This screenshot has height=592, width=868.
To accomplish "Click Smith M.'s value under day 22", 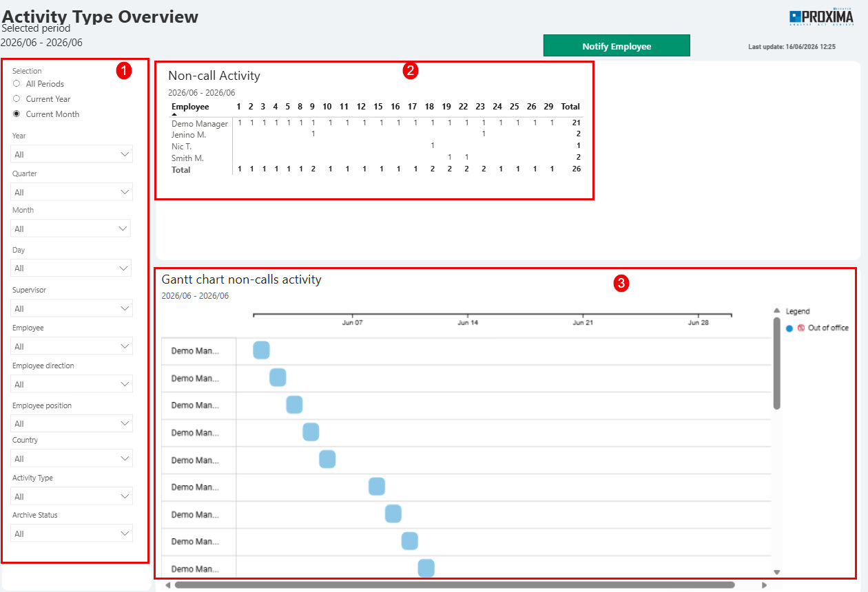I will 466,158.
